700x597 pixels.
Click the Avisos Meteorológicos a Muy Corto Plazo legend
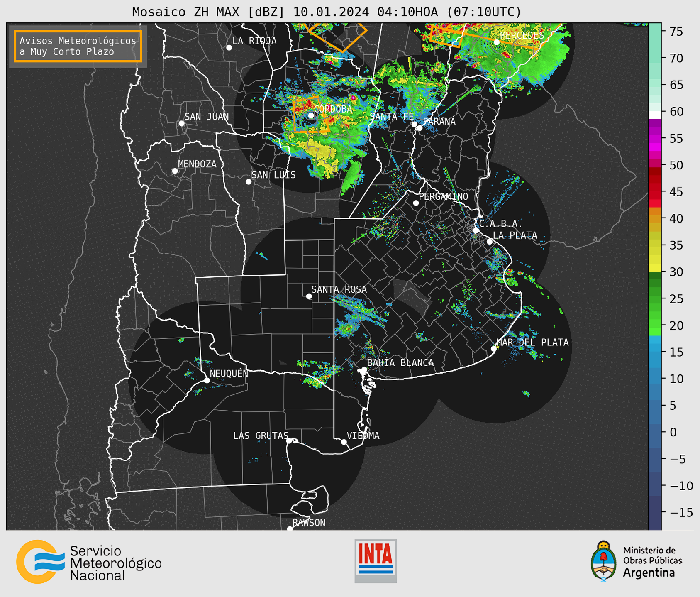click(78, 46)
